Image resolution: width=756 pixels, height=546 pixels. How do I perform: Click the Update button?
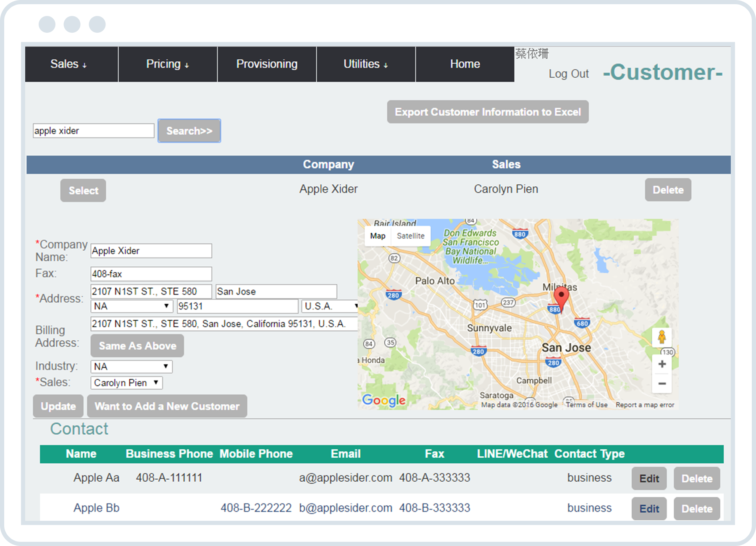58,406
